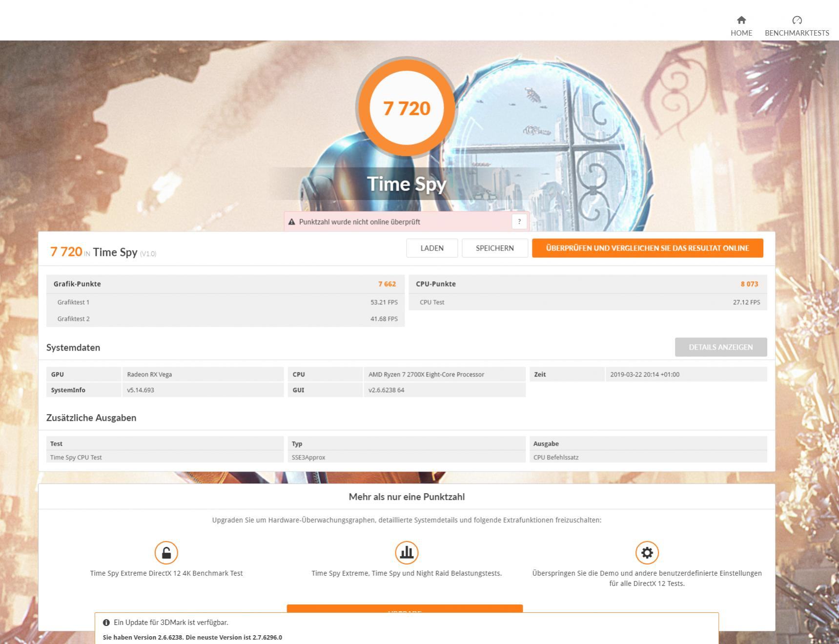Click the Zusätzliche Ausgaben heading

(91, 418)
